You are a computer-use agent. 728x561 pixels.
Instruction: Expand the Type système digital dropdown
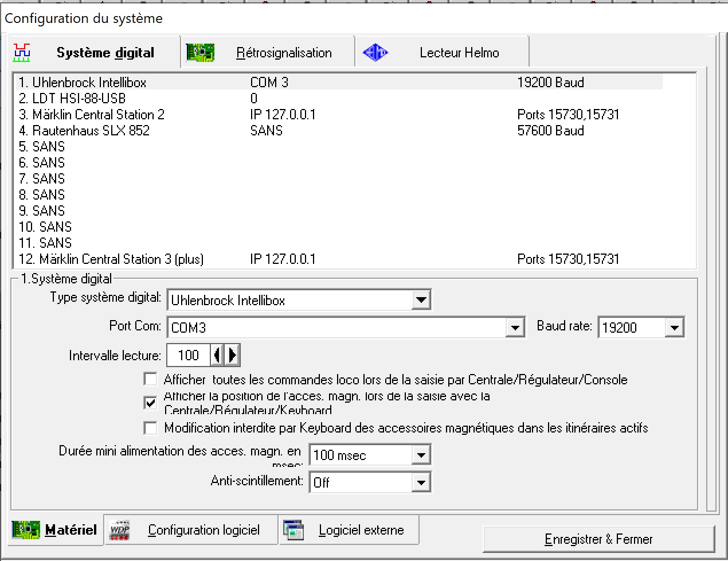pyautogui.click(x=421, y=300)
